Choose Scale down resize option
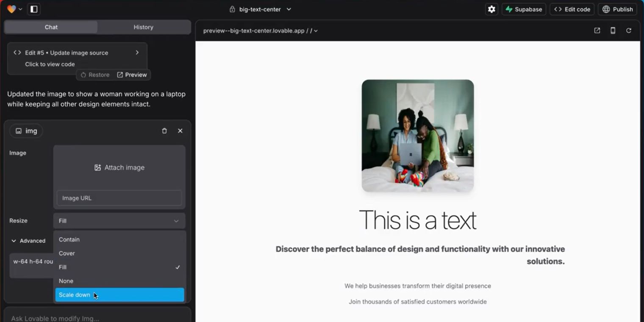Viewport: 644px width, 322px height. point(119,295)
